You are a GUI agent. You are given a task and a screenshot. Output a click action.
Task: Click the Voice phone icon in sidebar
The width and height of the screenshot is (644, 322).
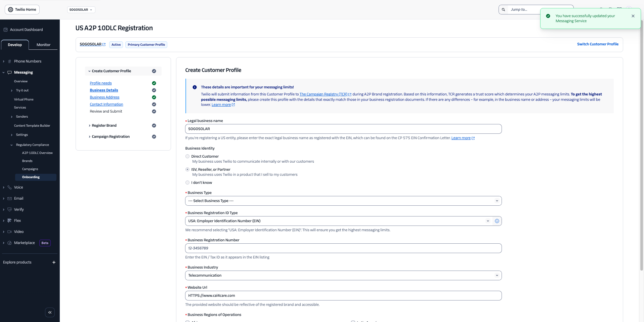click(9, 187)
